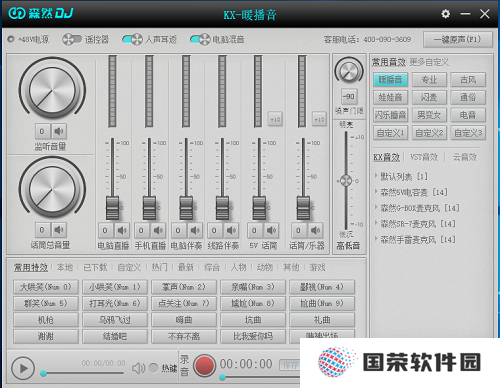
Task: Play 机枪 sound effect
Action: tap(46, 320)
